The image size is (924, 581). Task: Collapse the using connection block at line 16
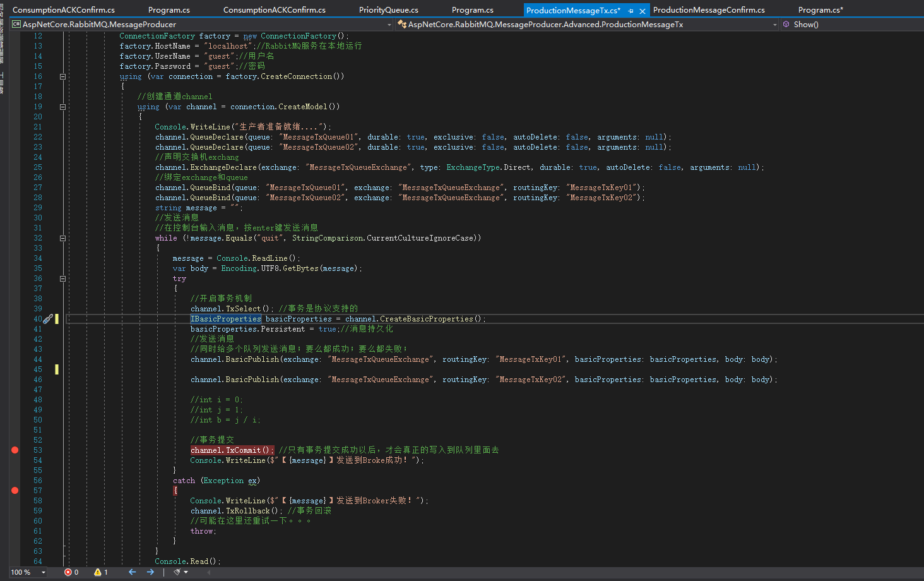tap(62, 76)
